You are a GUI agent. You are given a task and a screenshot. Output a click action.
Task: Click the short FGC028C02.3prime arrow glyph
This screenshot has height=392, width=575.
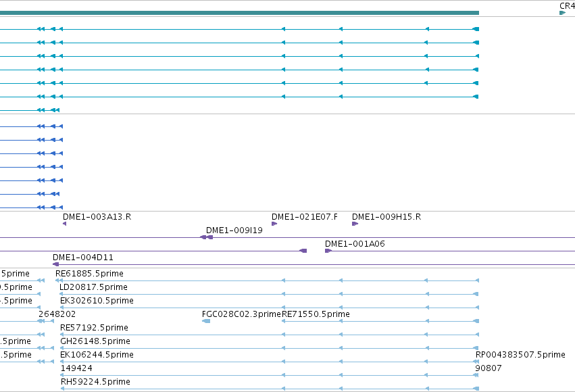point(206,321)
